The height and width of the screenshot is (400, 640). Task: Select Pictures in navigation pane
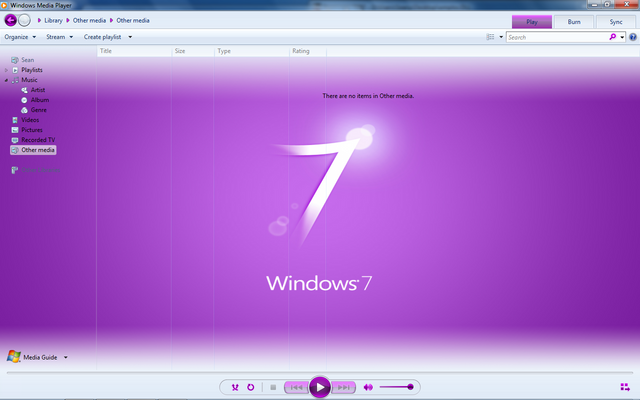[32, 130]
